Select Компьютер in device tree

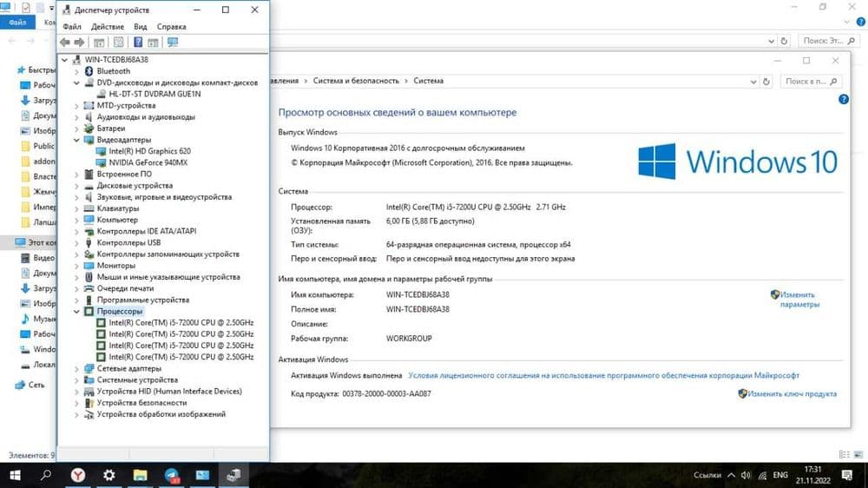(x=117, y=220)
